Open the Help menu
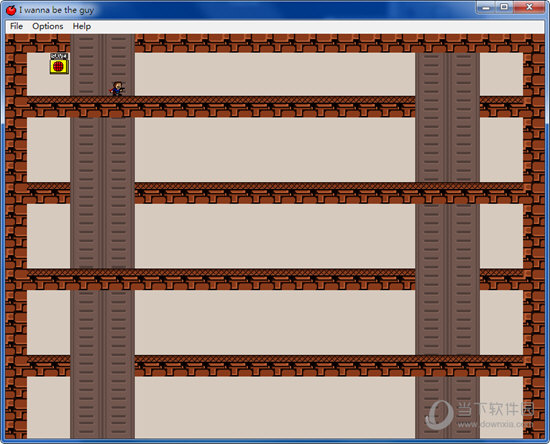Viewport: 550px width, 444px height. coord(82,26)
